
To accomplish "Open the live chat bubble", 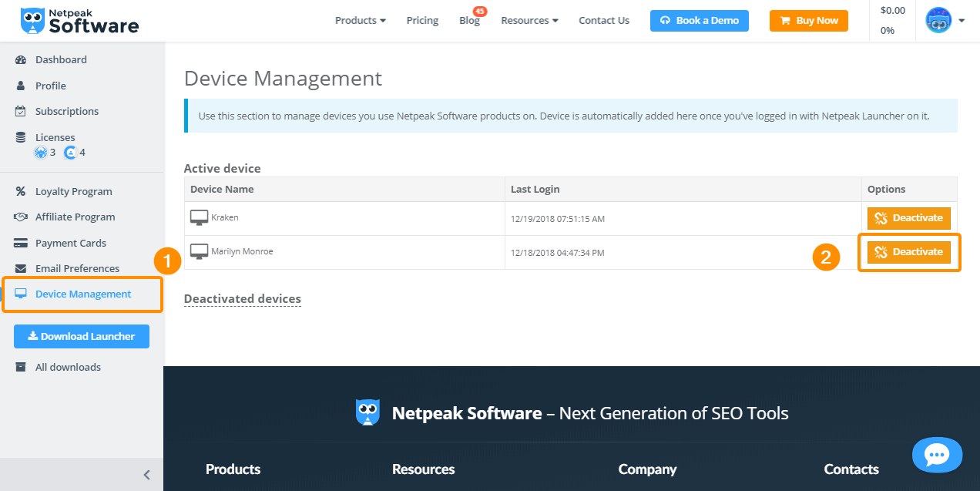I will 937,455.
